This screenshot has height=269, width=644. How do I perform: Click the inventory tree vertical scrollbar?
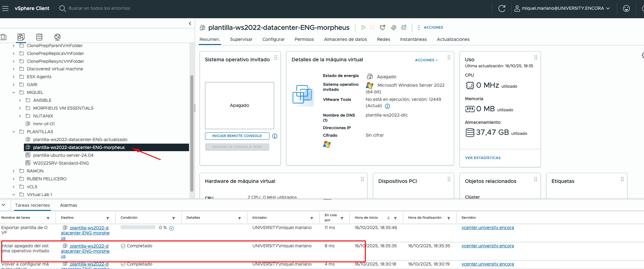click(x=192, y=133)
